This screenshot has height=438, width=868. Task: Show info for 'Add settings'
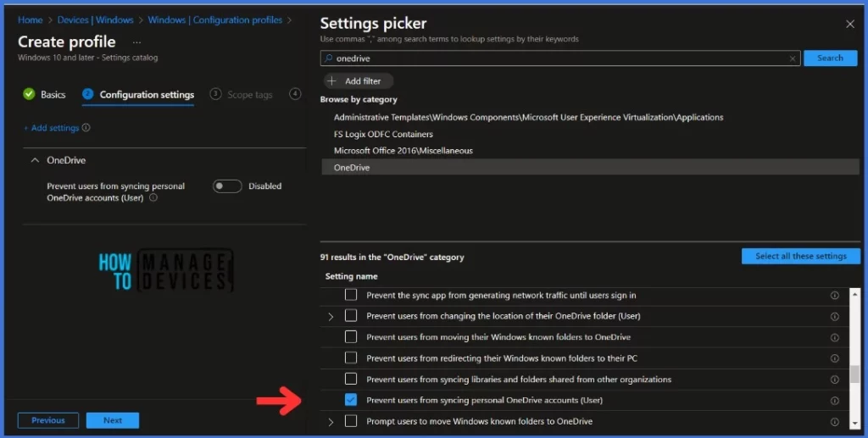[x=86, y=128]
